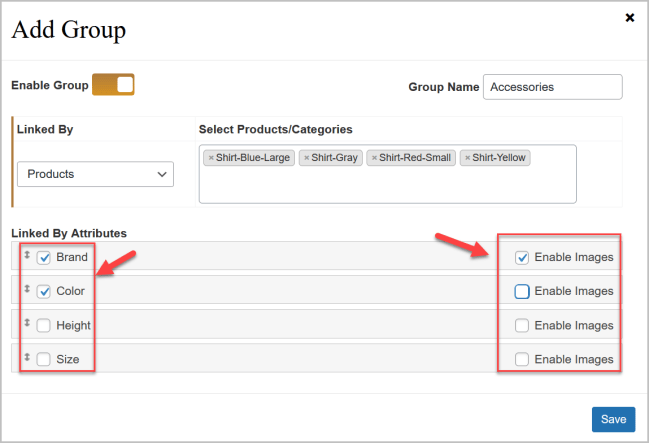Check the Size attribute checkbox
The width and height of the screenshot is (649, 443).
(x=44, y=359)
